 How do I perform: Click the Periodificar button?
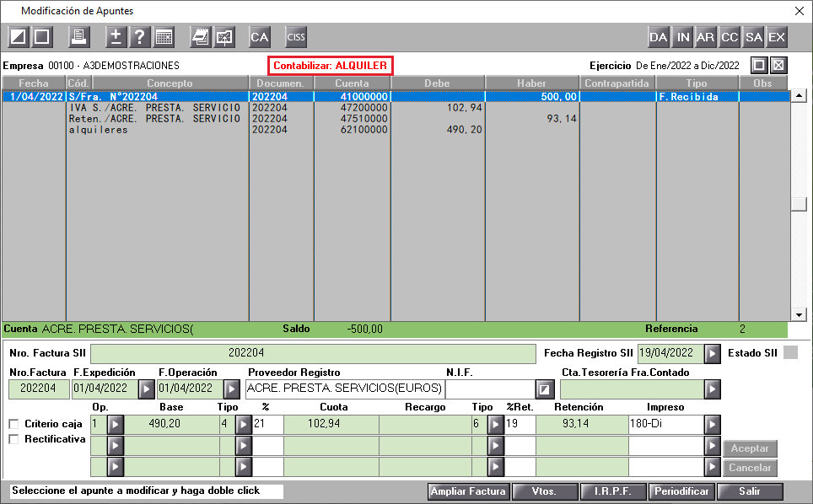tap(681, 491)
